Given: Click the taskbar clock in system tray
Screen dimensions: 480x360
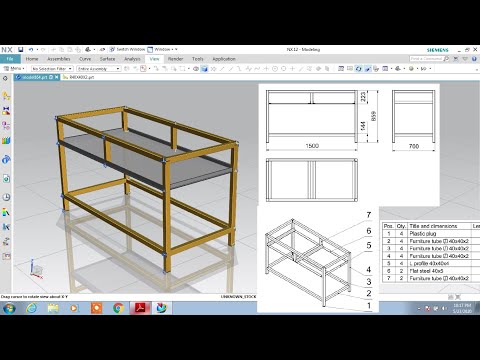Looking at the screenshot, I should pyautogui.click(x=462, y=308).
